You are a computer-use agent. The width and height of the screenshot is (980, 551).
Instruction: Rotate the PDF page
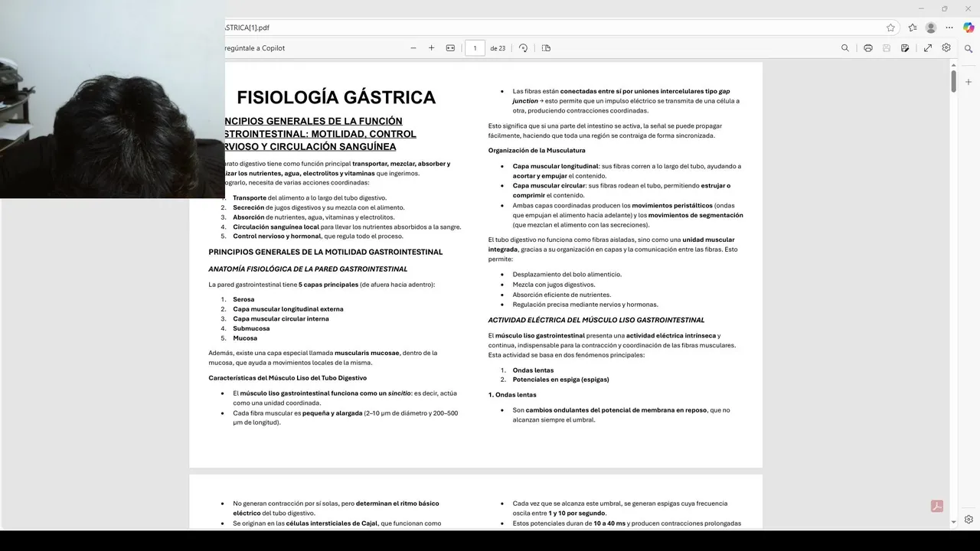pos(523,47)
